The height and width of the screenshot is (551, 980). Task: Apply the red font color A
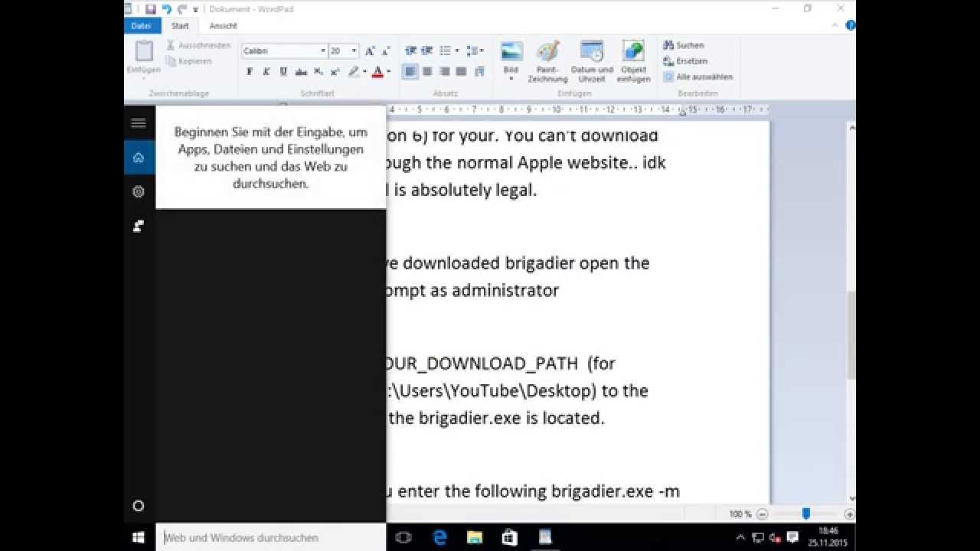click(x=377, y=72)
